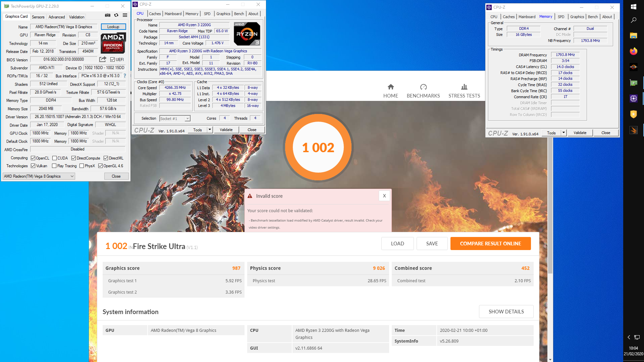Open Caches tab in CPU-Z Memory window

pyautogui.click(x=508, y=17)
